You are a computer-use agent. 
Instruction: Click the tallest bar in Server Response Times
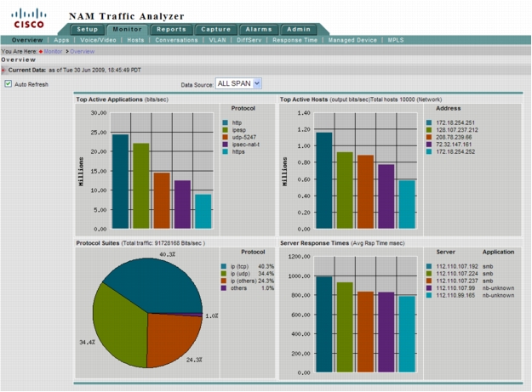click(x=324, y=325)
